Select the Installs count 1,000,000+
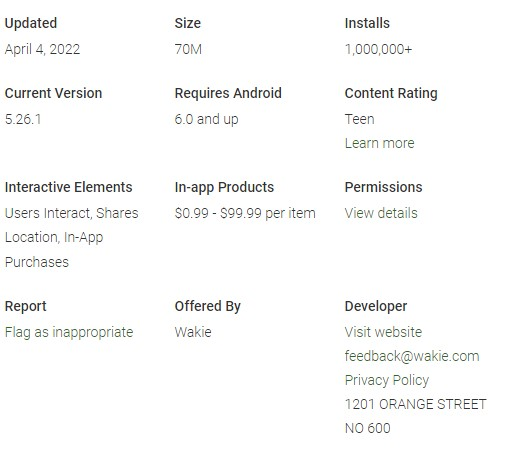513x459 pixels. click(378, 49)
